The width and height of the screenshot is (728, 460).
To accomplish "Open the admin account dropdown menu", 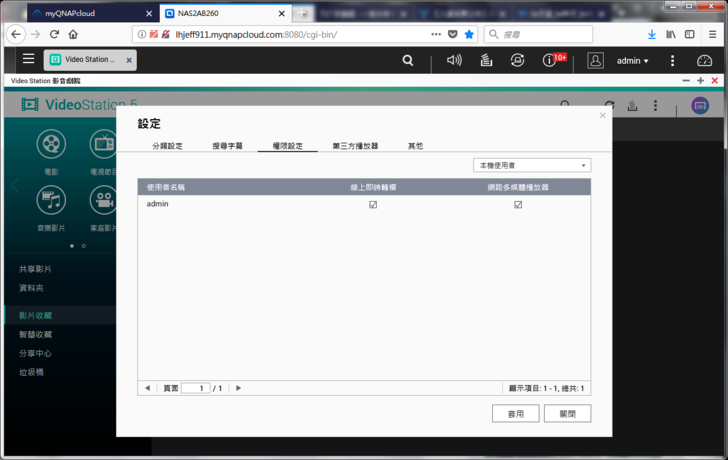I will tap(632, 61).
